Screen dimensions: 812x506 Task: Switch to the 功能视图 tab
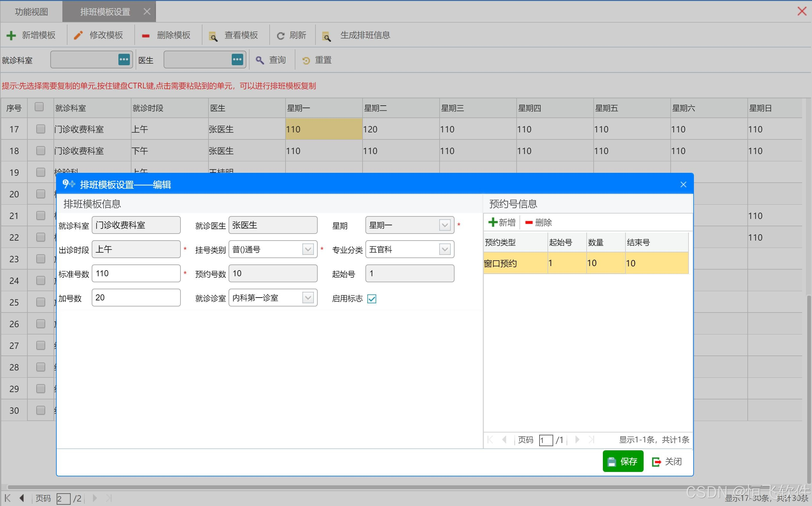coord(32,12)
